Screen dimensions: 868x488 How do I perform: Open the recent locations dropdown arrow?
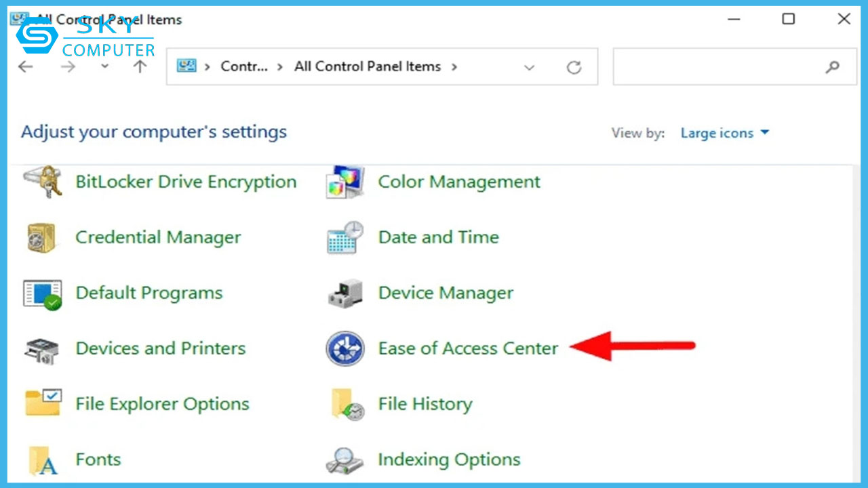pos(104,66)
